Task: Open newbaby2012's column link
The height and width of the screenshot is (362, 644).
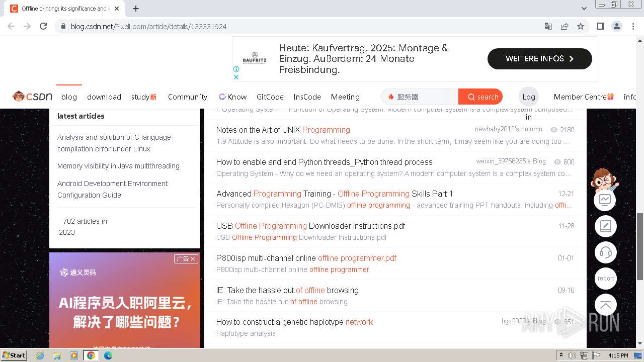Action: point(509,129)
